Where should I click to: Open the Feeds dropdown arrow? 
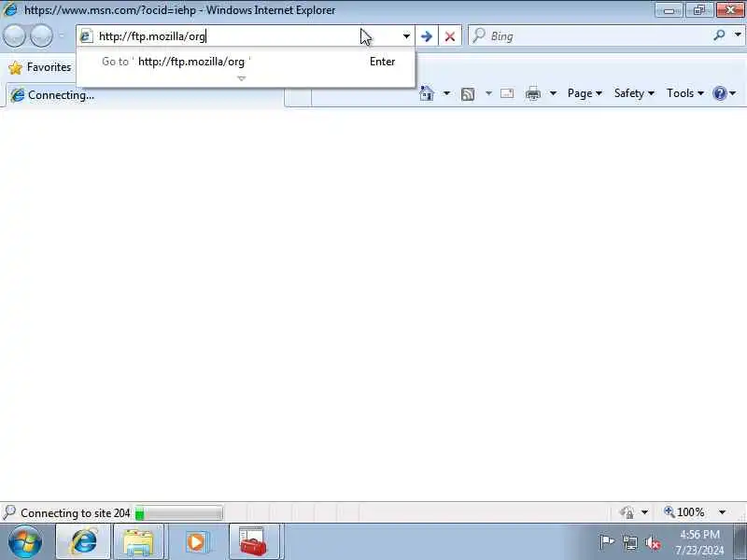[488, 93]
